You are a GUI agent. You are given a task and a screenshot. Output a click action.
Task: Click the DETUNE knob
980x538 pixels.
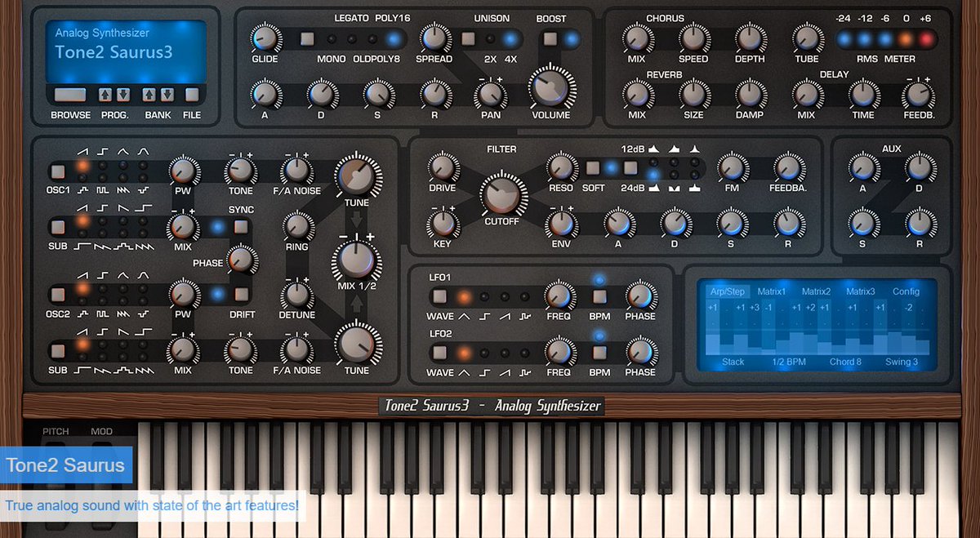(x=297, y=295)
